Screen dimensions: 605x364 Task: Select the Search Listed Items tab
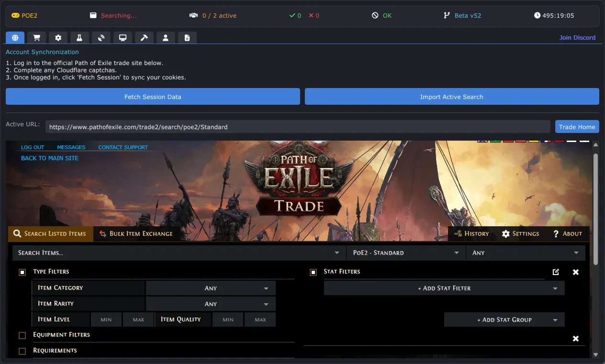(50, 233)
